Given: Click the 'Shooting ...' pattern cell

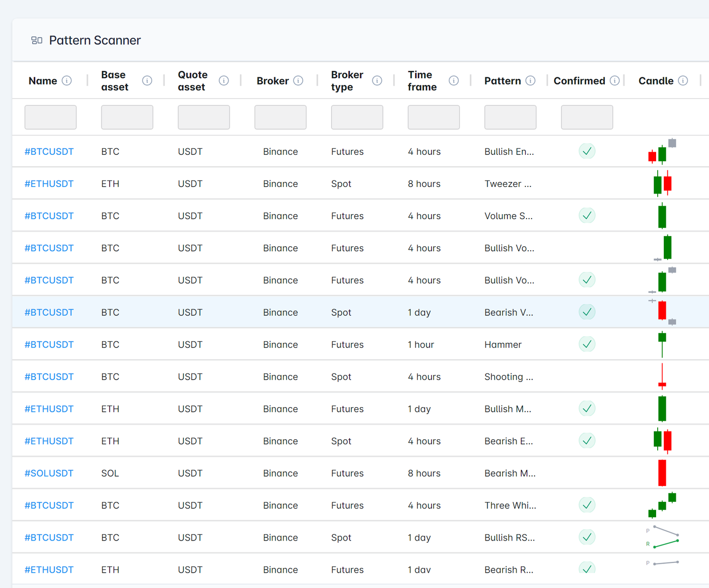Looking at the screenshot, I should [x=509, y=377].
